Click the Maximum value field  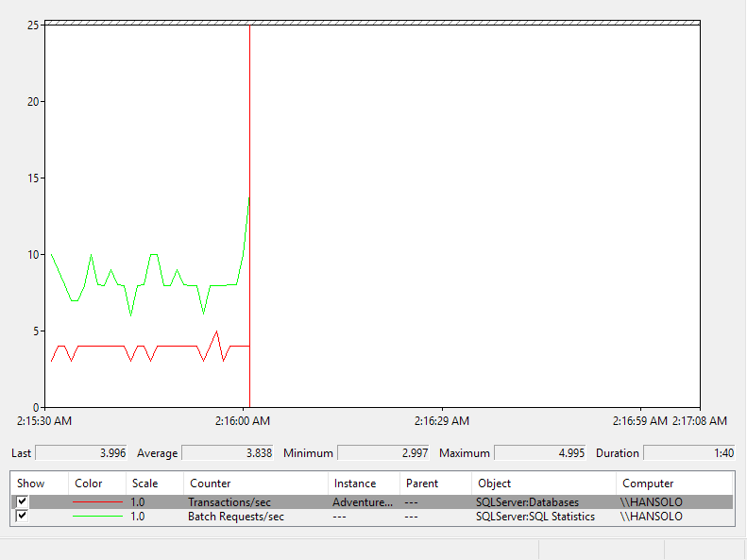click(540, 453)
